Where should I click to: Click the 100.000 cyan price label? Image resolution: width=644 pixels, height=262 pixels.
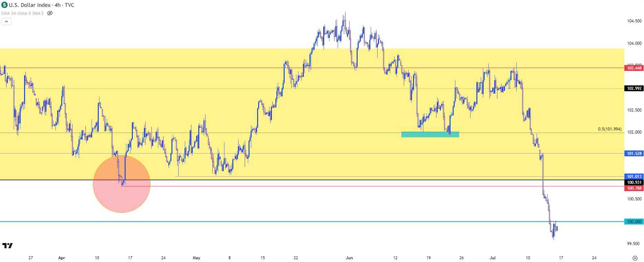[x=634, y=221]
